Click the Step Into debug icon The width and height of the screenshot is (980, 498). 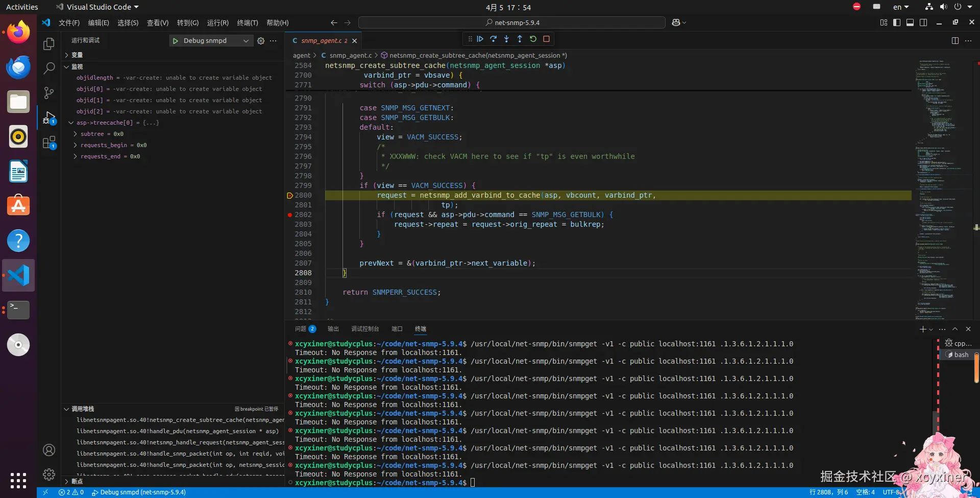[x=506, y=39]
